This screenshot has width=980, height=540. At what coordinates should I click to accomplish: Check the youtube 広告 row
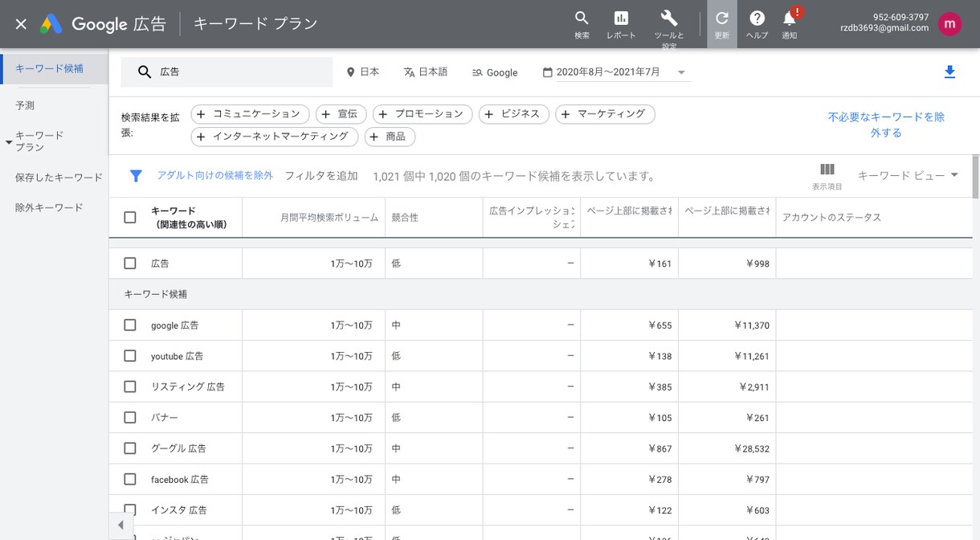point(130,355)
